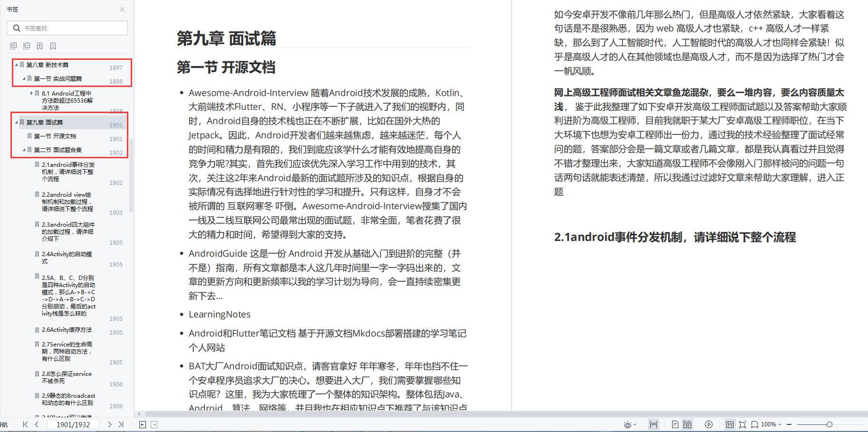Click page number 1906 beside 2.8怎么保证service
The width and height of the screenshot is (868, 432).
click(x=116, y=384)
